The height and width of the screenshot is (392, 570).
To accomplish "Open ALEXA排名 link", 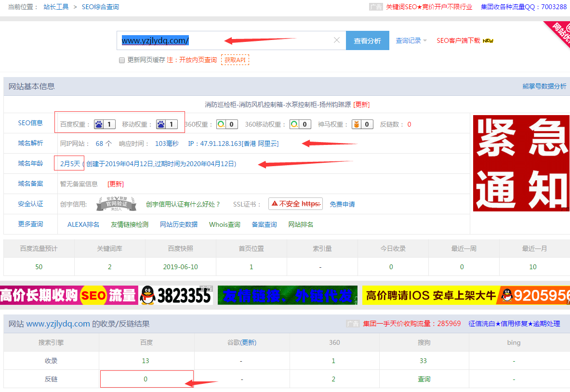I will tap(83, 224).
